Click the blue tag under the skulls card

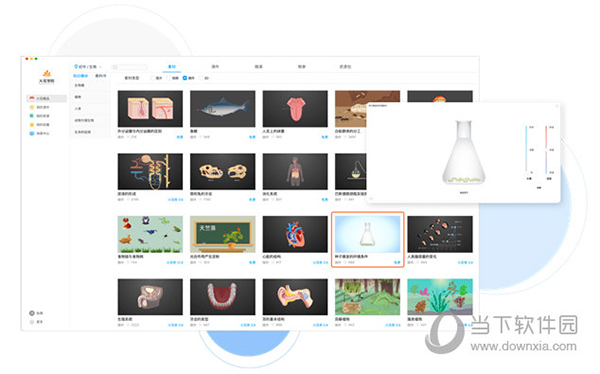tap(252, 199)
